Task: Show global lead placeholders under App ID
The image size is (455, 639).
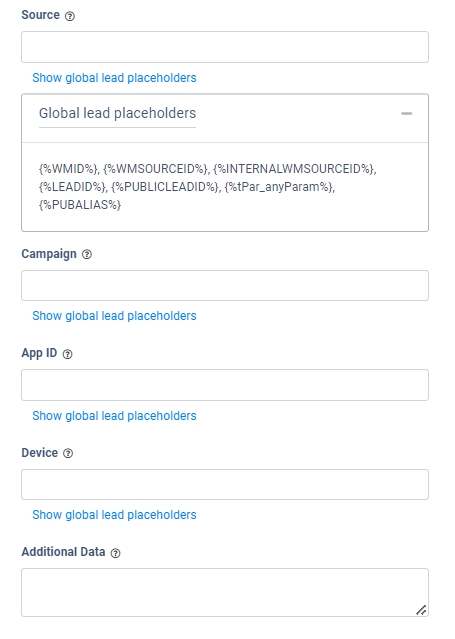Action: [114, 416]
